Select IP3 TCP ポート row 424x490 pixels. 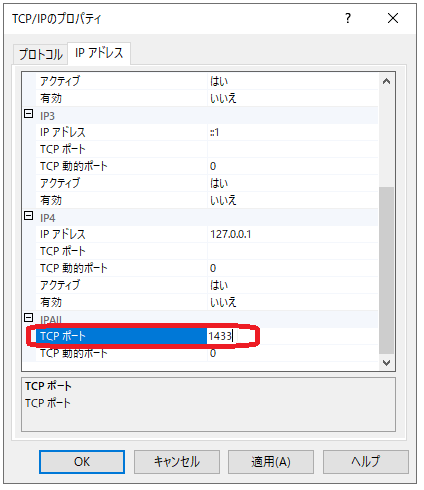click(207, 149)
